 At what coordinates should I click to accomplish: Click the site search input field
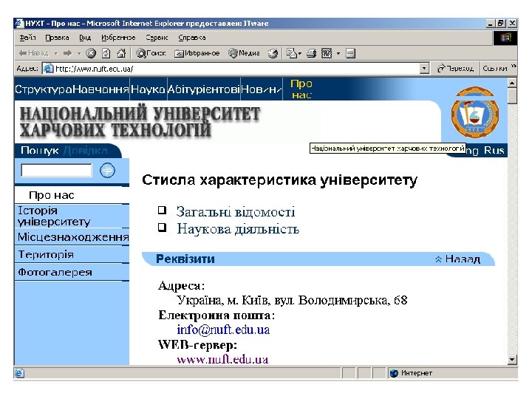pos(56,171)
